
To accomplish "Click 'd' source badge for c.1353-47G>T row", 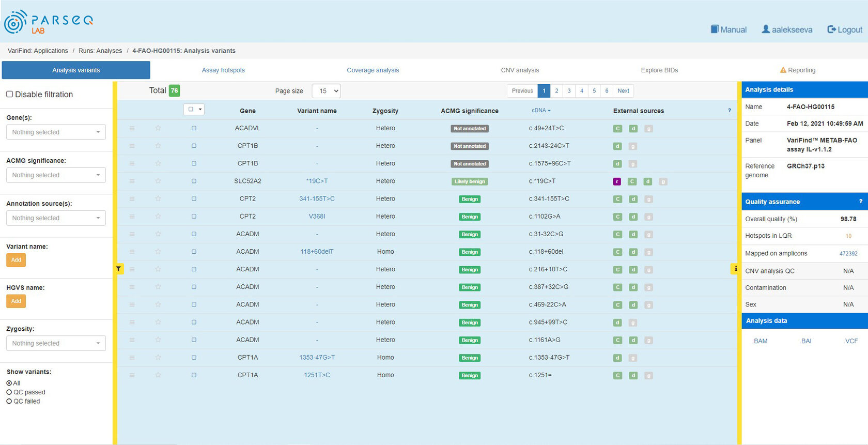I will pyautogui.click(x=617, y=358).
